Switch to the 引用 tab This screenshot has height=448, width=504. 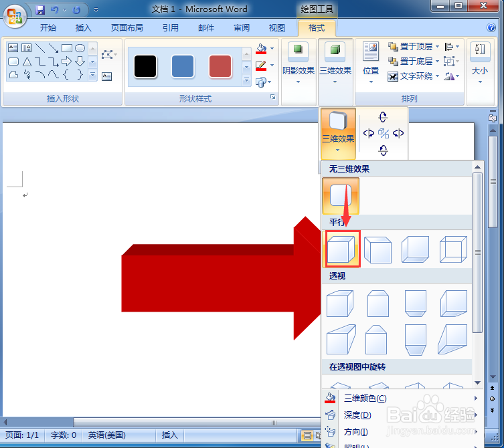(171, 28)
